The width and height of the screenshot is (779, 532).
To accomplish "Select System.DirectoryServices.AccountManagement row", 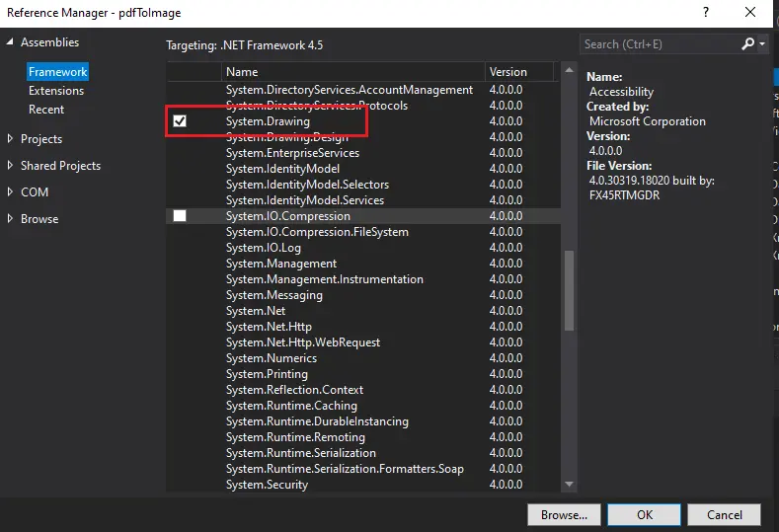I will [x=363, y=90].
